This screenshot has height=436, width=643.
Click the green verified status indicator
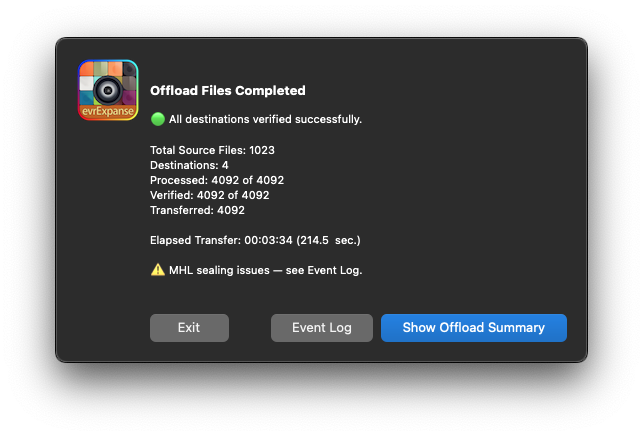157,119
